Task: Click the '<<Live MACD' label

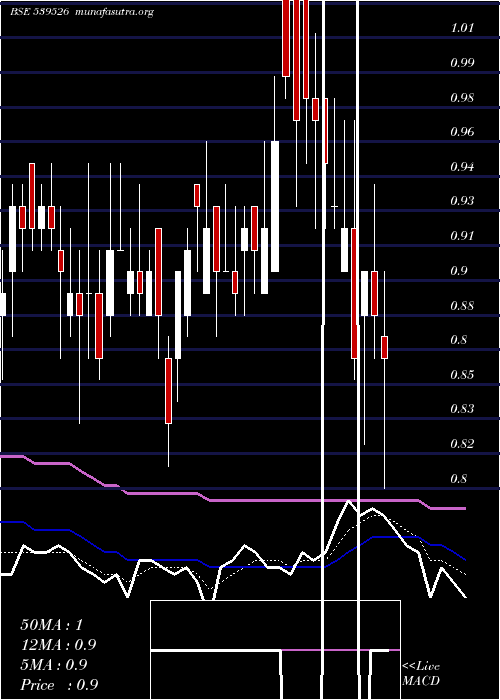Action: (421, 674)
